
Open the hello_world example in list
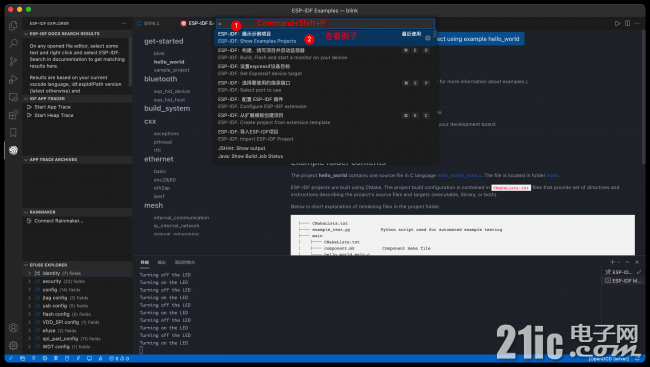click(169, 62)
